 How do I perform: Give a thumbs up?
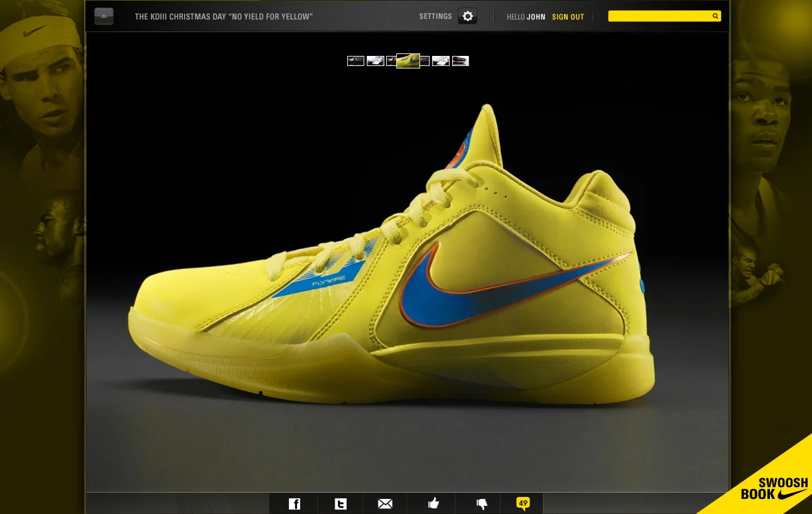(433, 503)
